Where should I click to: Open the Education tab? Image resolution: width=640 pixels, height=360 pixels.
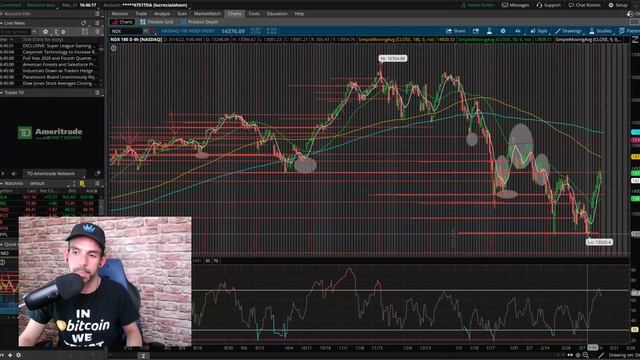coord(277,13)
